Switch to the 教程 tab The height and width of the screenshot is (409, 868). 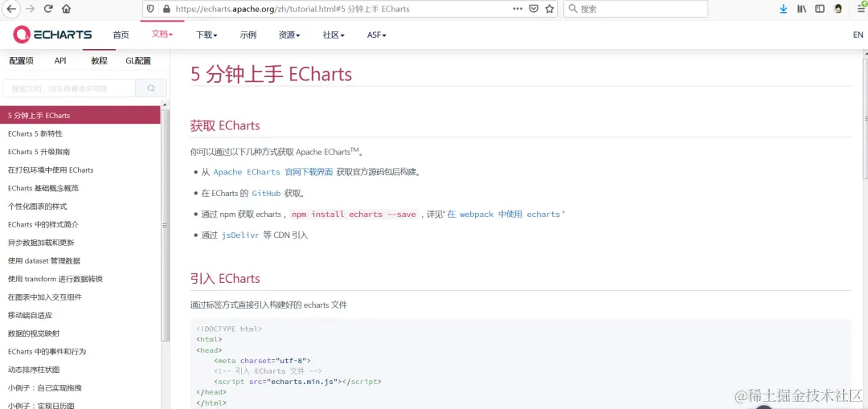click(99, 61)
